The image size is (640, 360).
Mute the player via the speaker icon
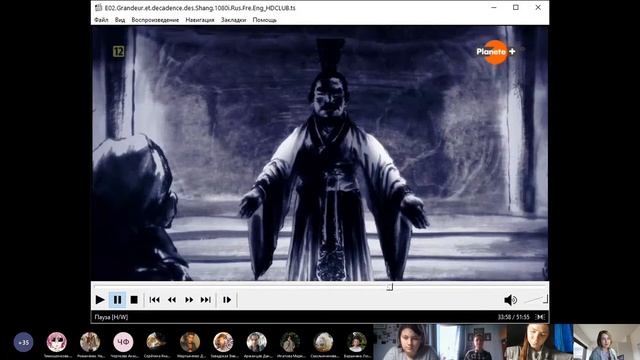(510, 300)
